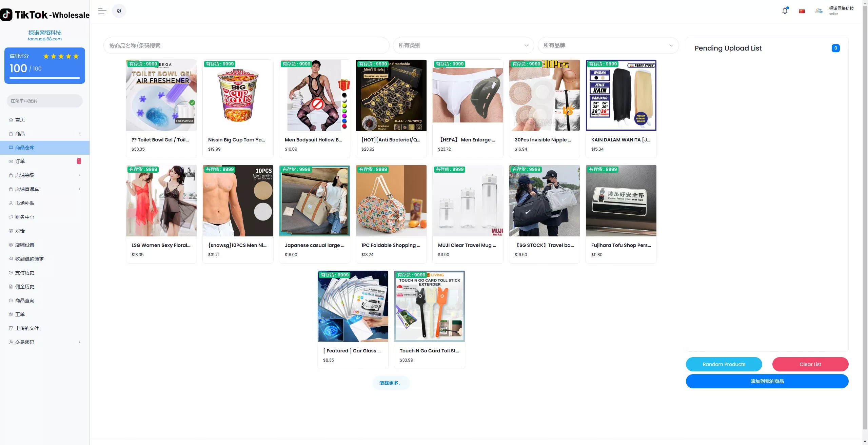Open the China flag language selector
This screenshot has width=868, height=445.
802,11
